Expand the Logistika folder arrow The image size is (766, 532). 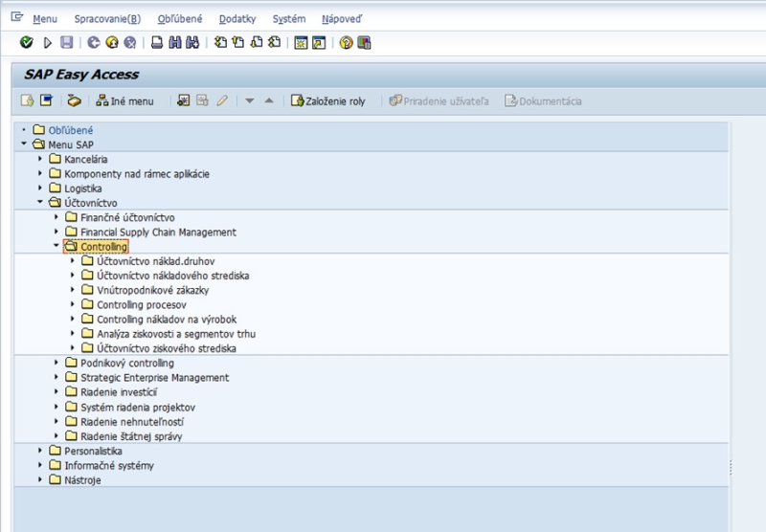click(40, 188)
